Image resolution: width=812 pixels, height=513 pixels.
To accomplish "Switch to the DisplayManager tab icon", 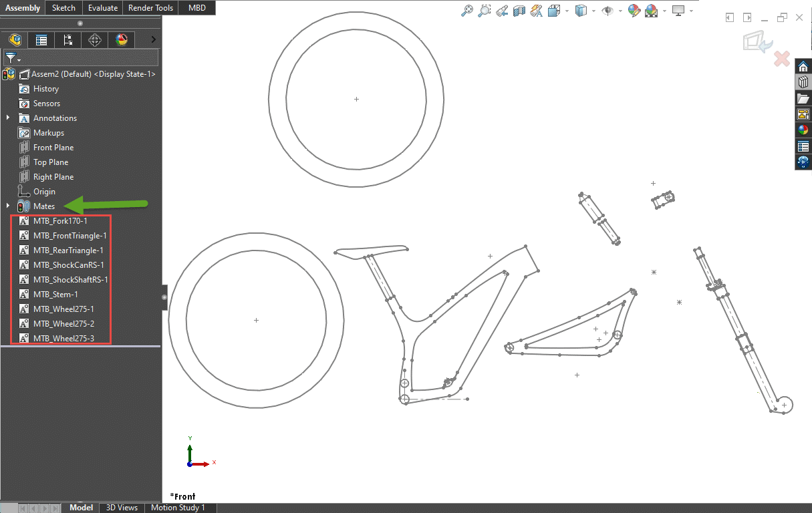I will 122,40.
